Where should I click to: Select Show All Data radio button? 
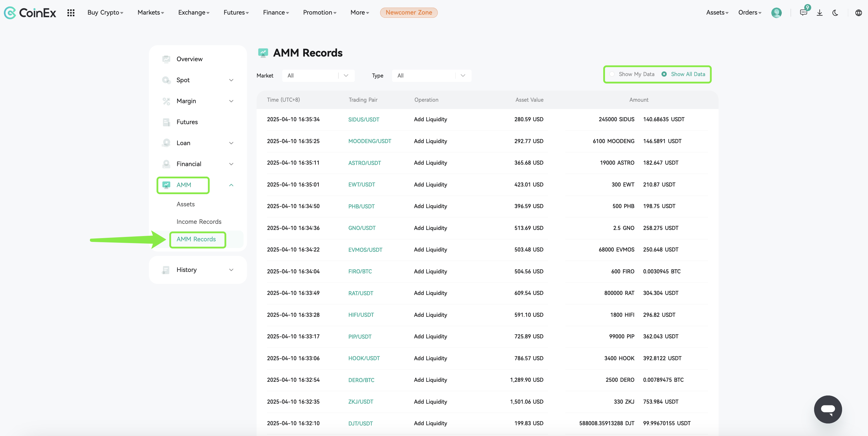(x=664, y=74)
